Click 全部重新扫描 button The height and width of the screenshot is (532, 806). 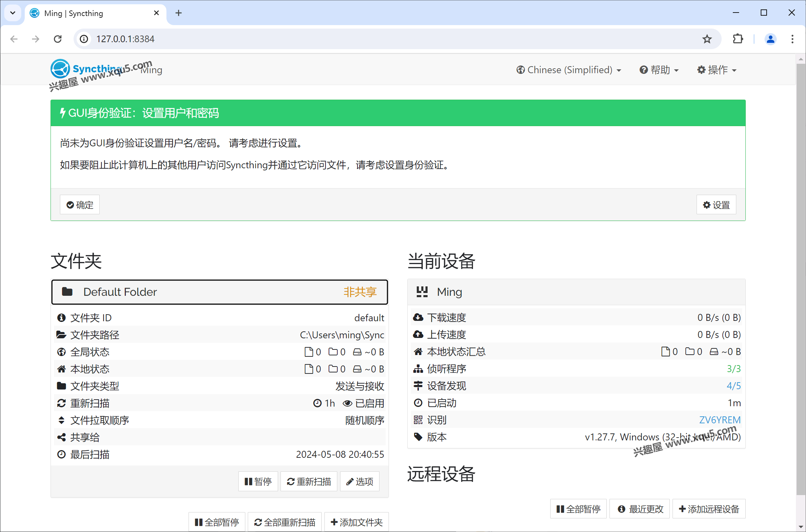click(x=285, y=522)
